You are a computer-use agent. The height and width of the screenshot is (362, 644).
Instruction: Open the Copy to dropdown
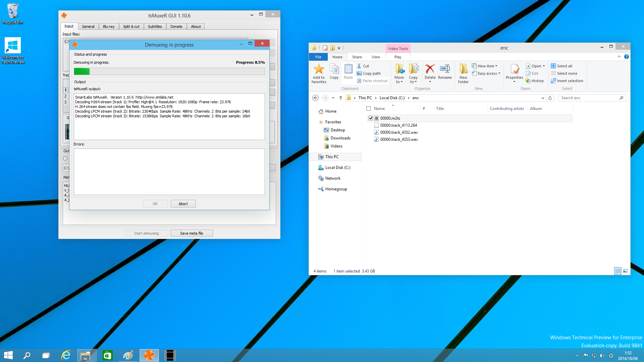[x=413, y=74]
